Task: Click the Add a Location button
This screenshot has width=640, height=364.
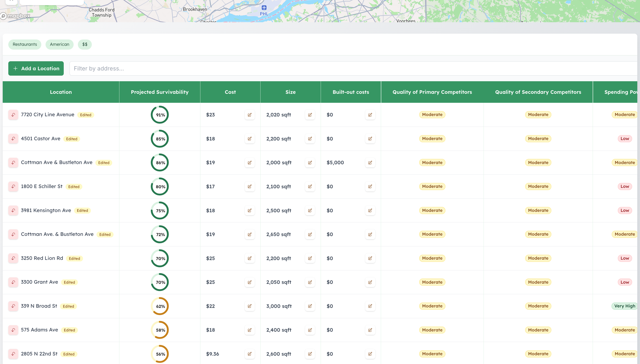Action: (x=36, y=68)
